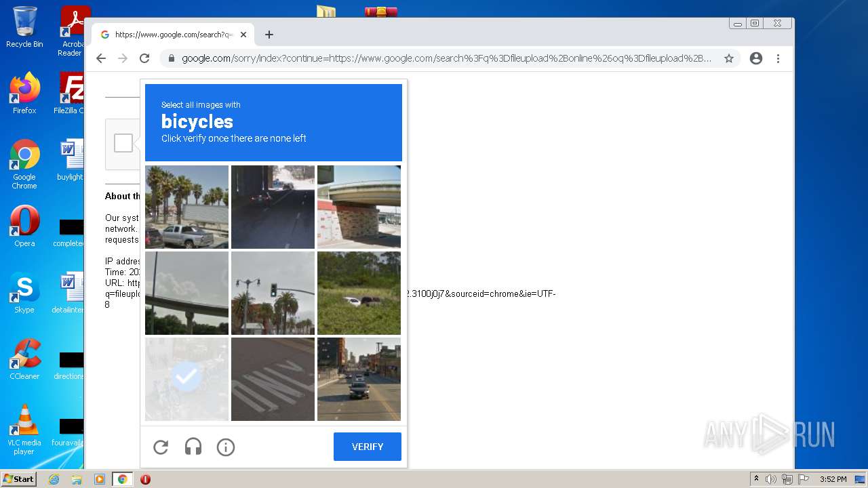
Task: Open Acrobat Reader desktop shortcut
Action: 71,31
